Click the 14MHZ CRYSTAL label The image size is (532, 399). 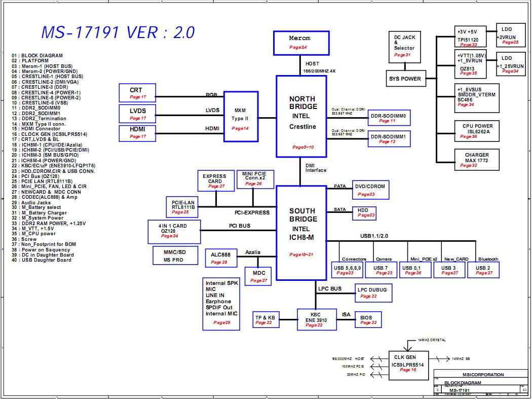pyautogui.click(x=432, y=340)
